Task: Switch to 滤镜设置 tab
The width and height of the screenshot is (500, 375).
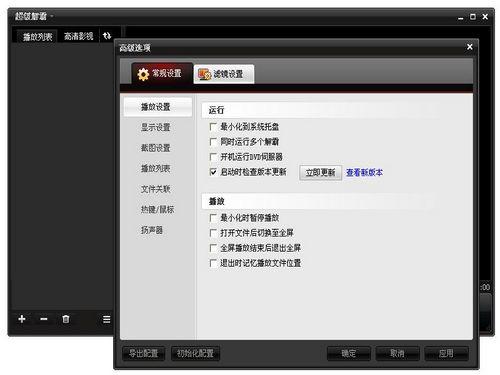Action: (224, 74)
